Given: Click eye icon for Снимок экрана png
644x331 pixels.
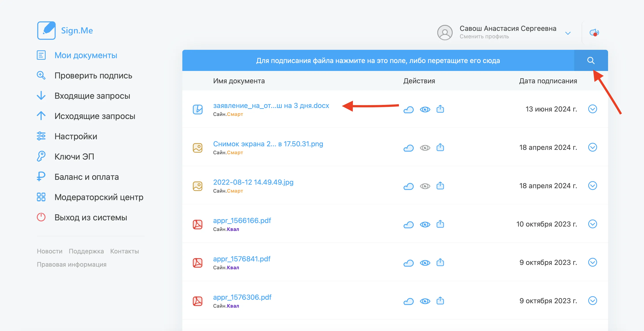Looking at the screenshot, I should [x=425, y=148].
